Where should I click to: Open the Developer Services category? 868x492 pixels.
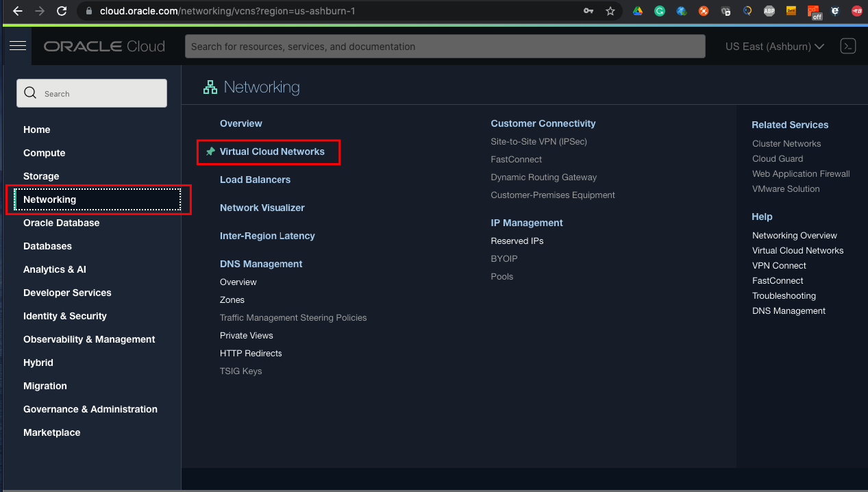67,293
